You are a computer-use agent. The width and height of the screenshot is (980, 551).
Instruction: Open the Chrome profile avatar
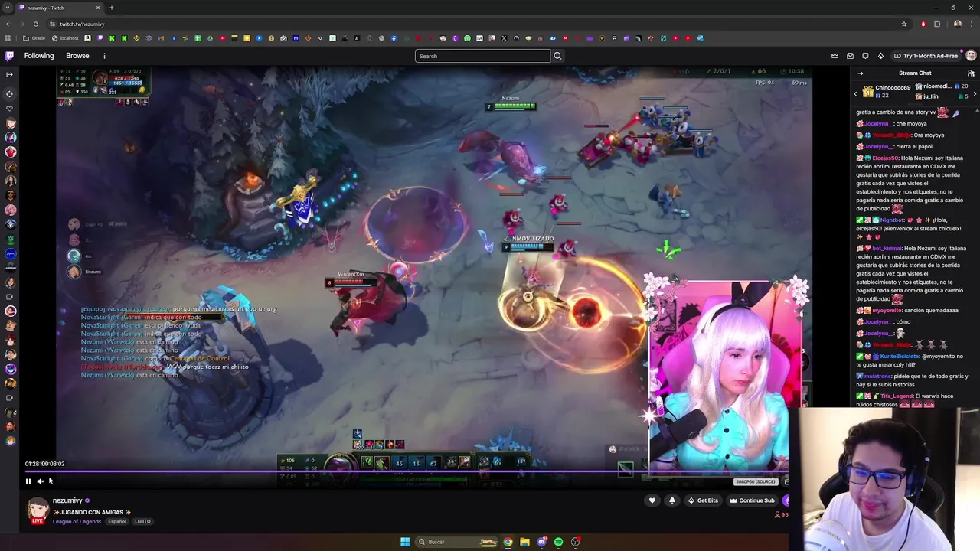pos(958,24)
